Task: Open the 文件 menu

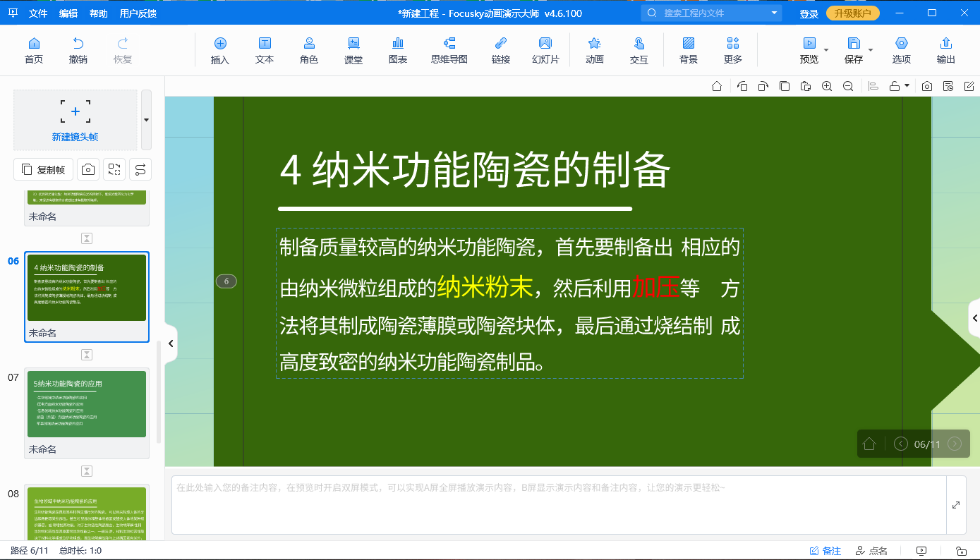Action: [x=38, y=13]
